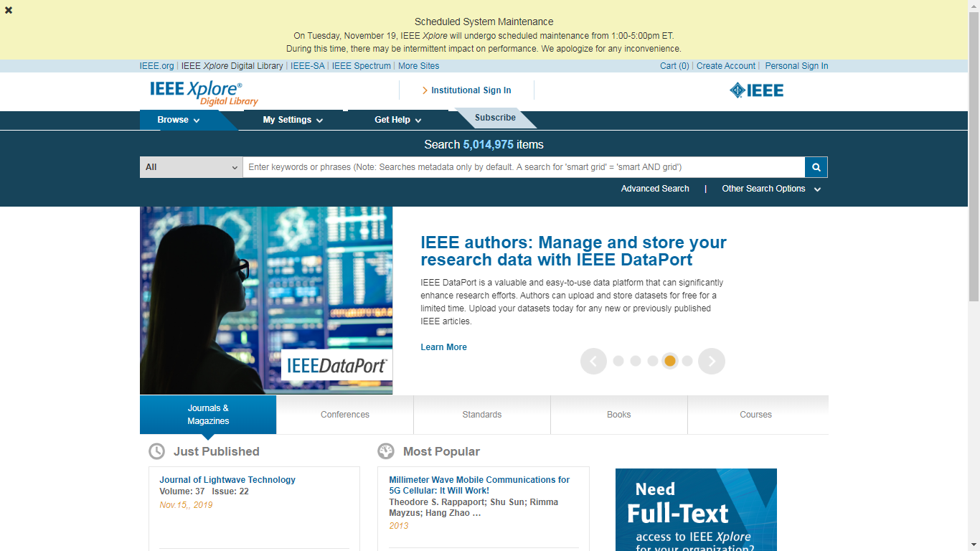Click the DataPort headline text
Viewport: 980px width, 551px height.
point(573,251)
